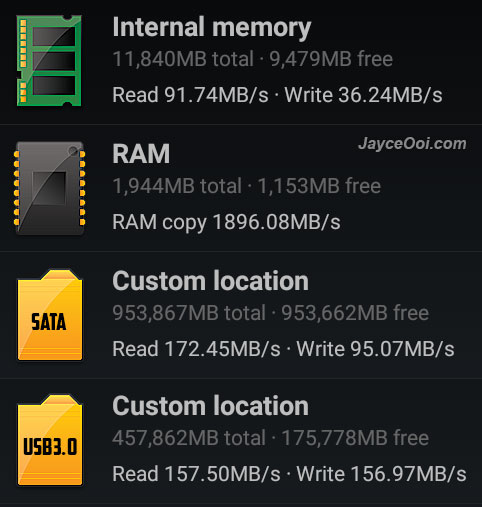Click the JayceOoi.com watermark link

click(412, 144)
